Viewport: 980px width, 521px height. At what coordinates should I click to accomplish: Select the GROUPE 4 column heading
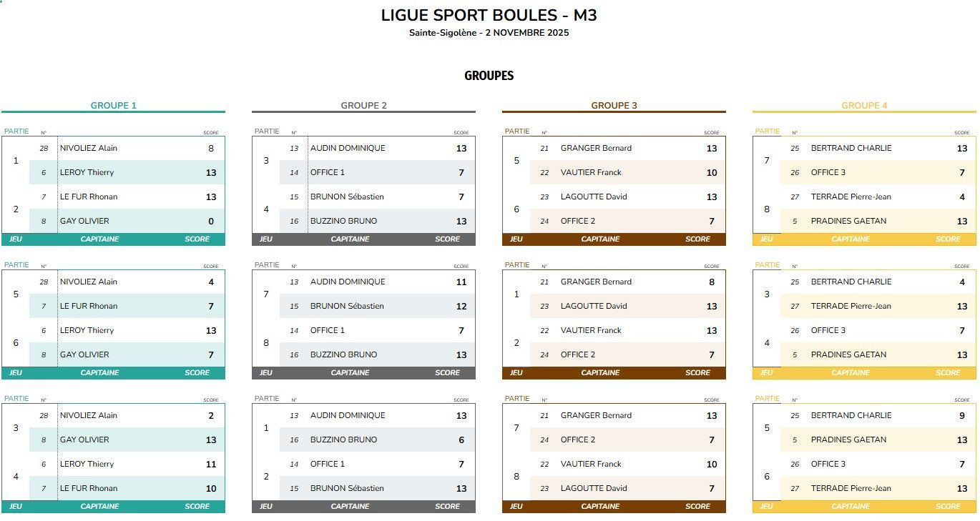click(864, 106)
